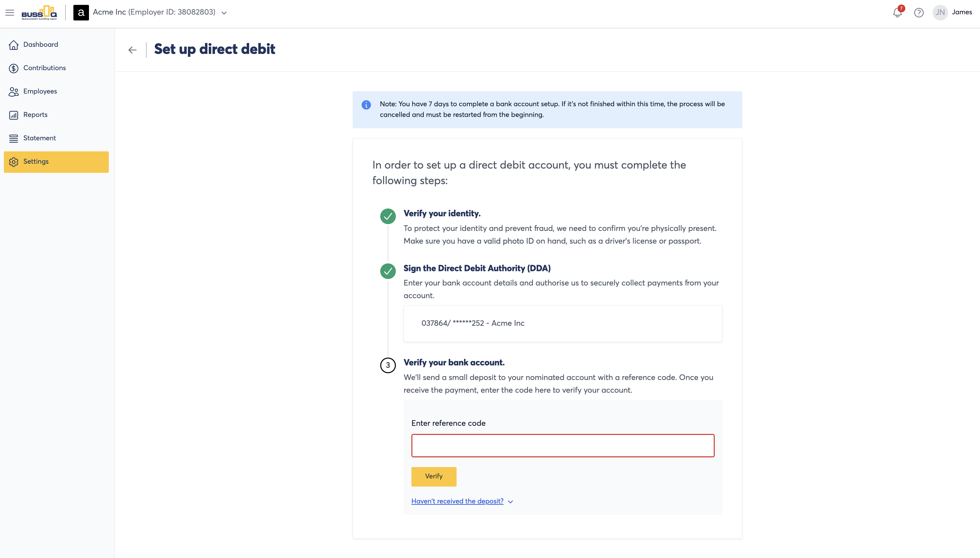Open the help question mark icon
The width and height of the screenshot is (980, 558).
pos(918,13)
